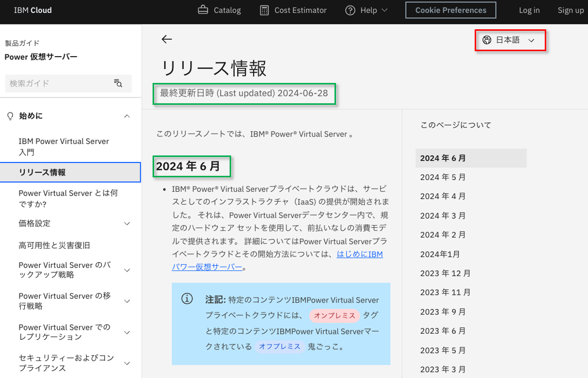Click the back arrow icon
This screenshot has width=588, height=378.
[x=167, y=39]
